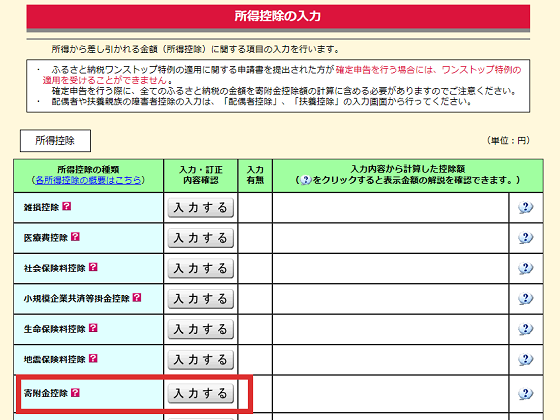Click 入力する for 生命保険料控除
The height and width of the screenshot is (420, 560).
pos(201,329)
